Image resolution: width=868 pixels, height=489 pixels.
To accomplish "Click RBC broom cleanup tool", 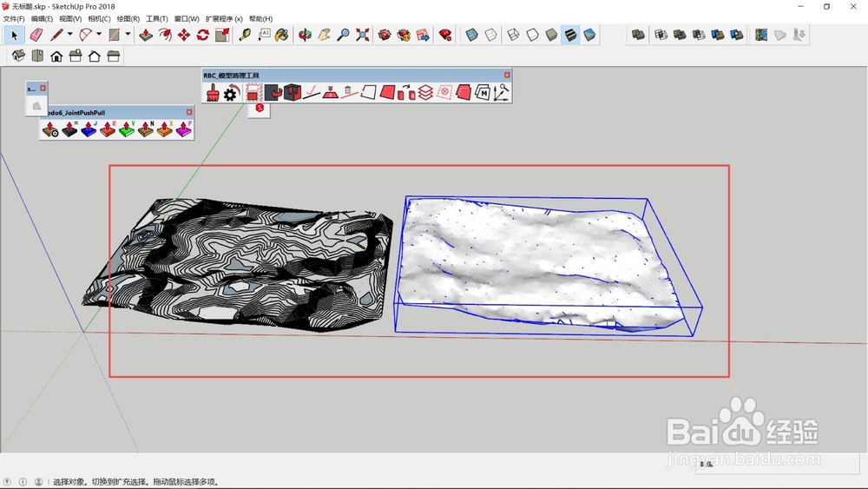I will pos(213,92).
